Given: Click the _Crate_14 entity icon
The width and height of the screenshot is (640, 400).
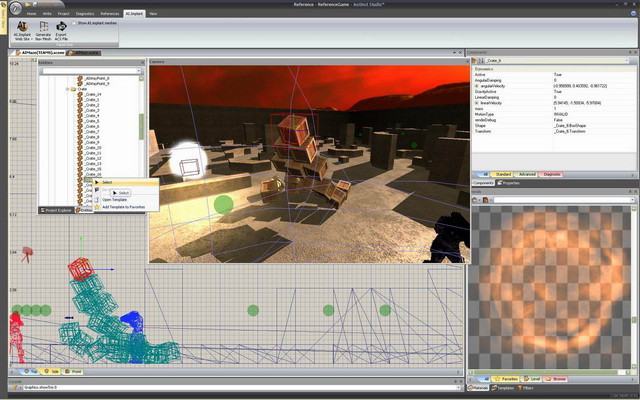Looking at the screenshot, I should coord(80,94).
